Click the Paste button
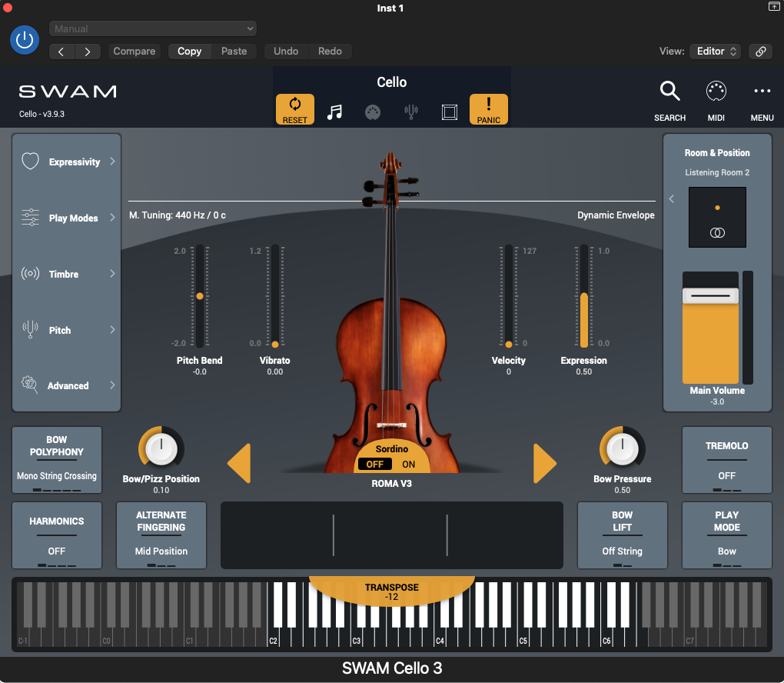Screen dimensions: 784x683 click(234, 52)
